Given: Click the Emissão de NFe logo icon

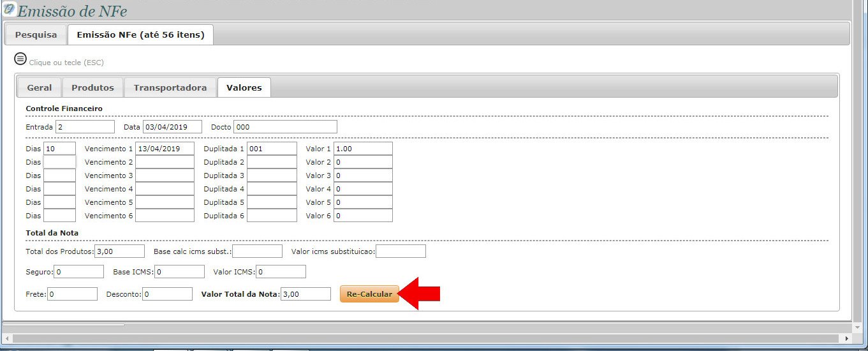Looking at the screenshot, I should coord(9,9).
